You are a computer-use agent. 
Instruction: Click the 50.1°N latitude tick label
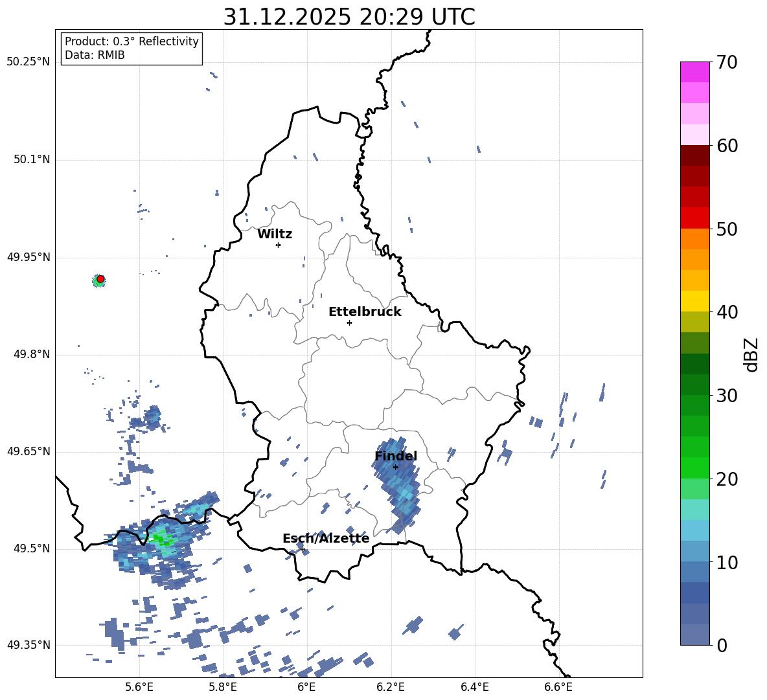pyautogui.click(x=31, y=159)
